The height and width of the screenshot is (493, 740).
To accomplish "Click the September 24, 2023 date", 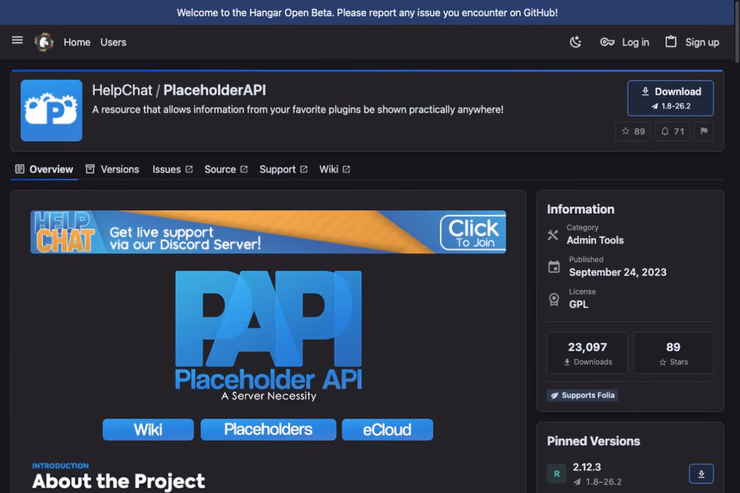I will coord(618,272).
